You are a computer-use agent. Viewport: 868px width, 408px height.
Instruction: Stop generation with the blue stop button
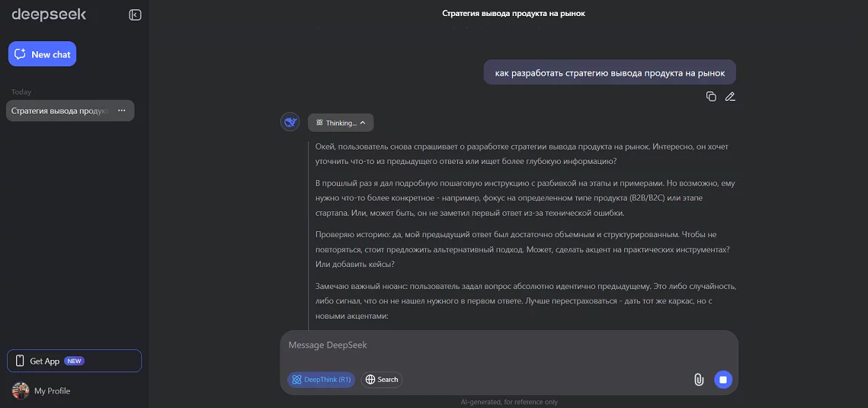(723, 380)
